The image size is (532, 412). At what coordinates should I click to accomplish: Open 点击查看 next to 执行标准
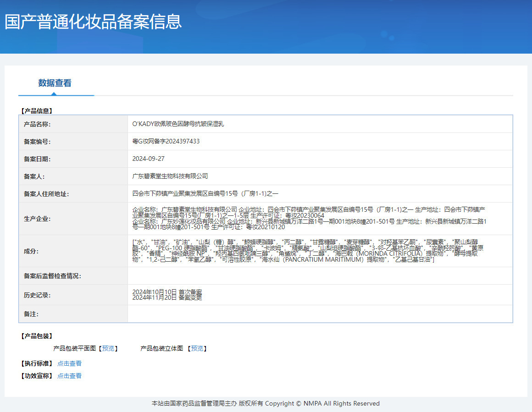click(69, 363)
